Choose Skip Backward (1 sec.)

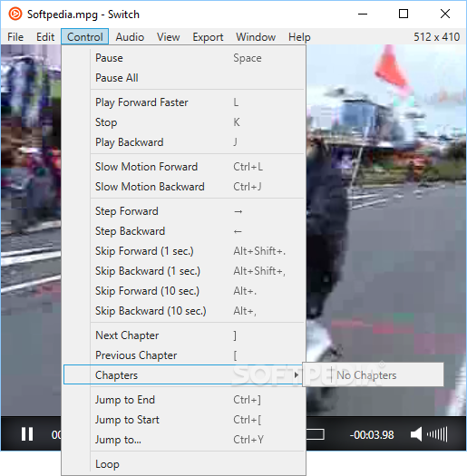click(x=184, y=271)
